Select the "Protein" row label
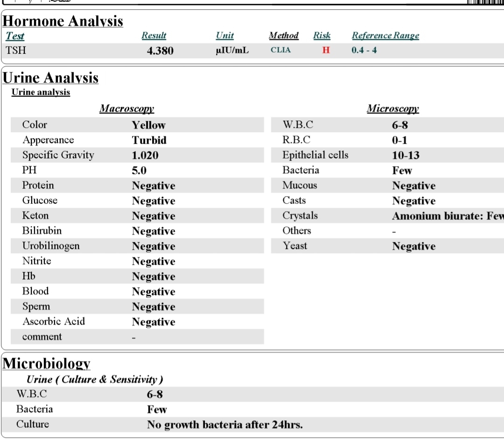This screenshot has height=440, width=504. (38, 185)
